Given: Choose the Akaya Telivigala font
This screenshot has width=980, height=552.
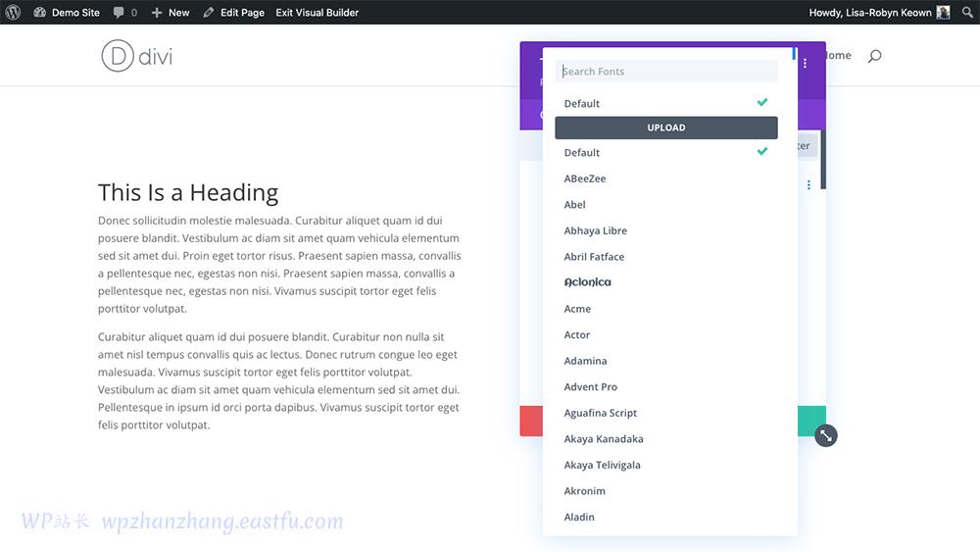Looking at the screenshot, I should tap(666, 465).
